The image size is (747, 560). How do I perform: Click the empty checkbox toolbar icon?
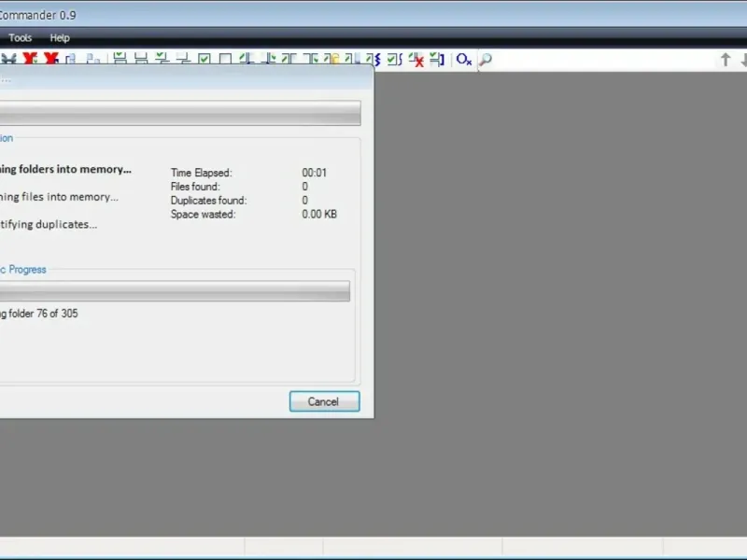225,59
